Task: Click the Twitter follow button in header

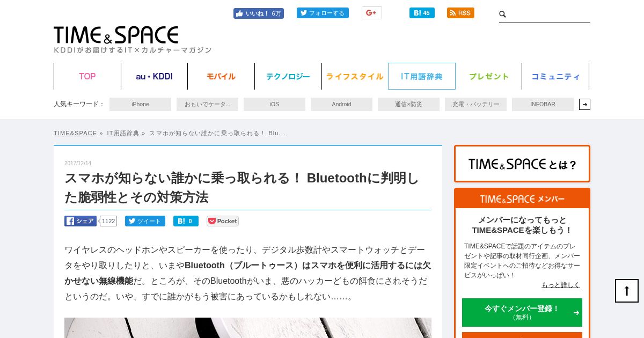Action: click(x=323, y=13)
